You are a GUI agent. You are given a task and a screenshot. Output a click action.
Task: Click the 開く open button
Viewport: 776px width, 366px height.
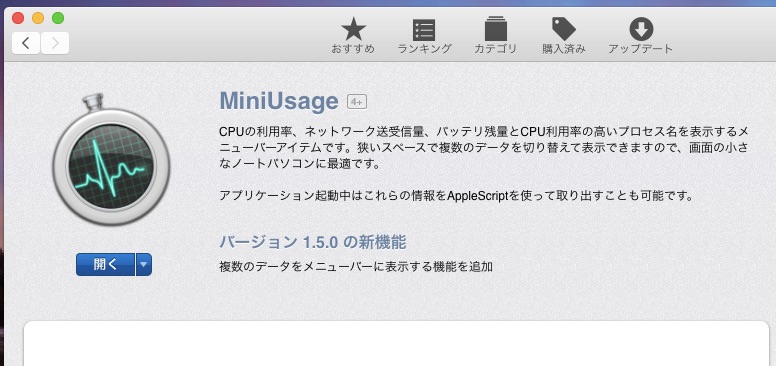coord(105,265)
